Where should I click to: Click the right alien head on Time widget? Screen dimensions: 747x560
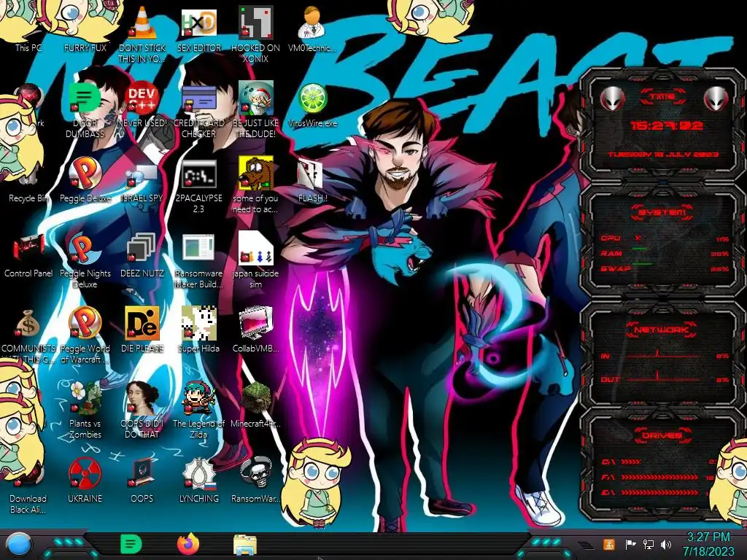pyautogui.click(x=716, y=99)
